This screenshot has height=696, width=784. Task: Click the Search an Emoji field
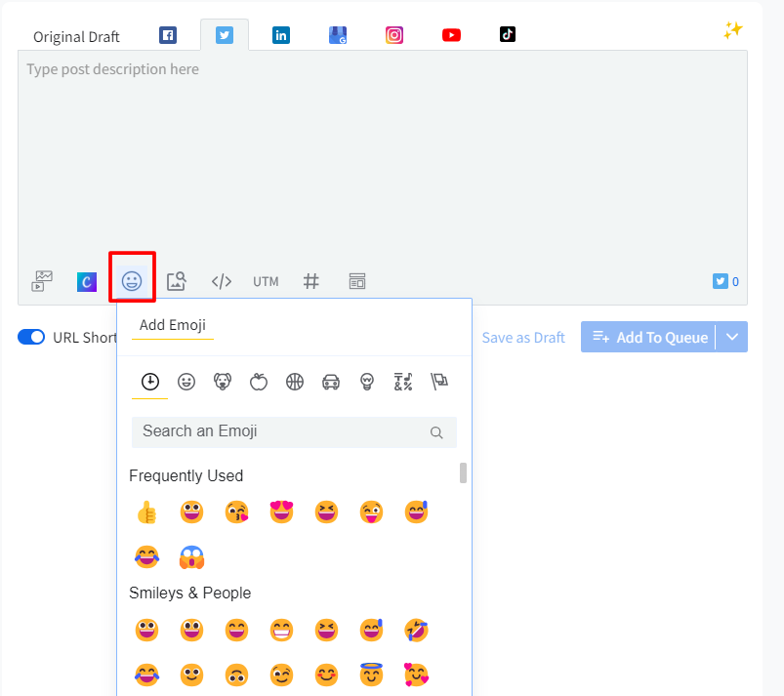tap(283, 431)
